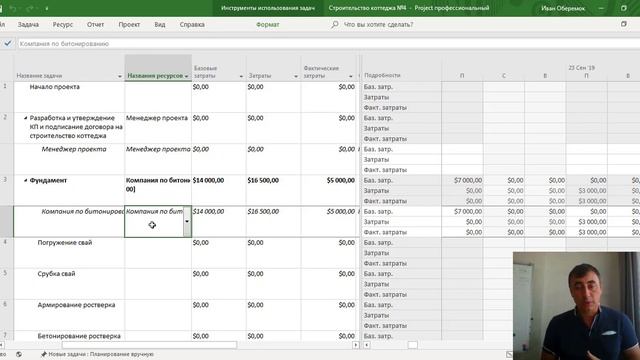Switch to the Отчет tab

pyautogui.click(x=95, y=24)
